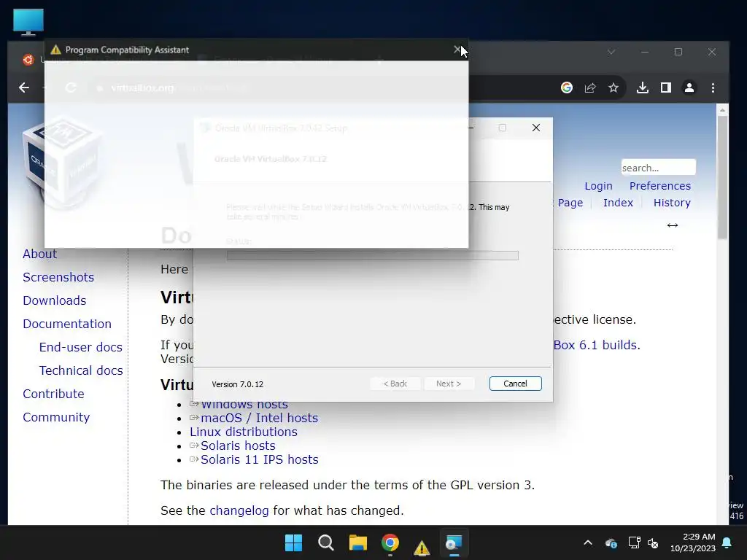Open the Login link
747x560 pixels.
coord(598,186)
